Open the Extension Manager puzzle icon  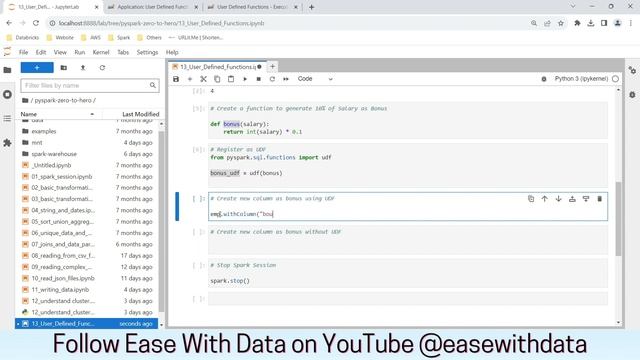pos(7,143)
